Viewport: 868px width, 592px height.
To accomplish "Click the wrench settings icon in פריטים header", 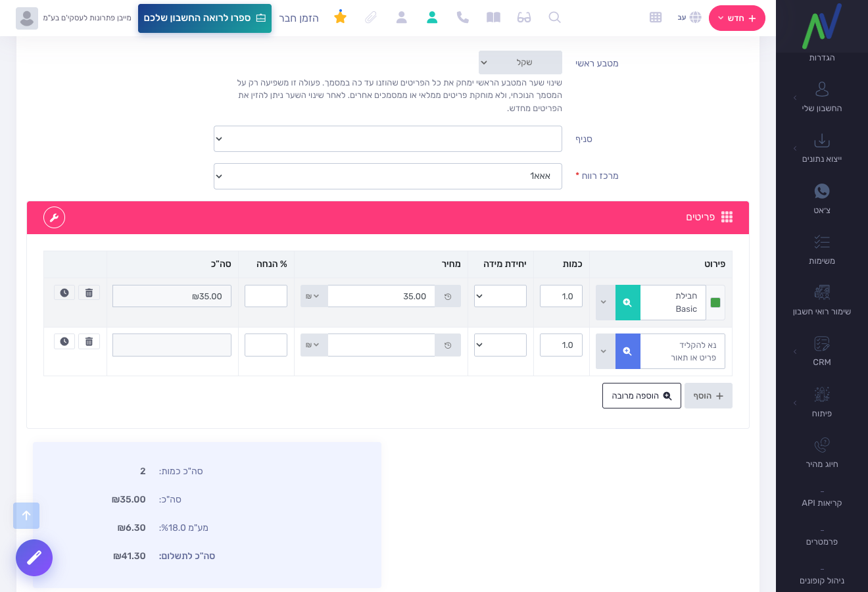I will [x=54, y=217].
